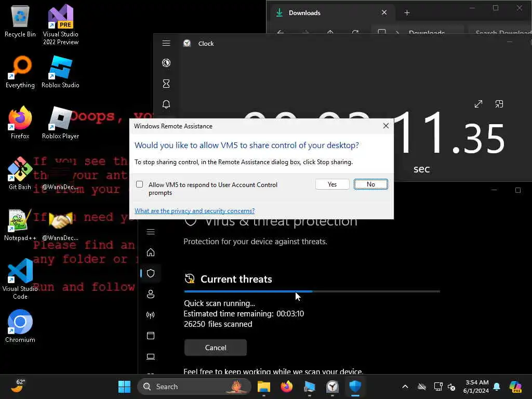The image size is (532, 399).
Task: Open Visual Studio 2022 Preview desktop shortcut
Action: tap(61, 24)
